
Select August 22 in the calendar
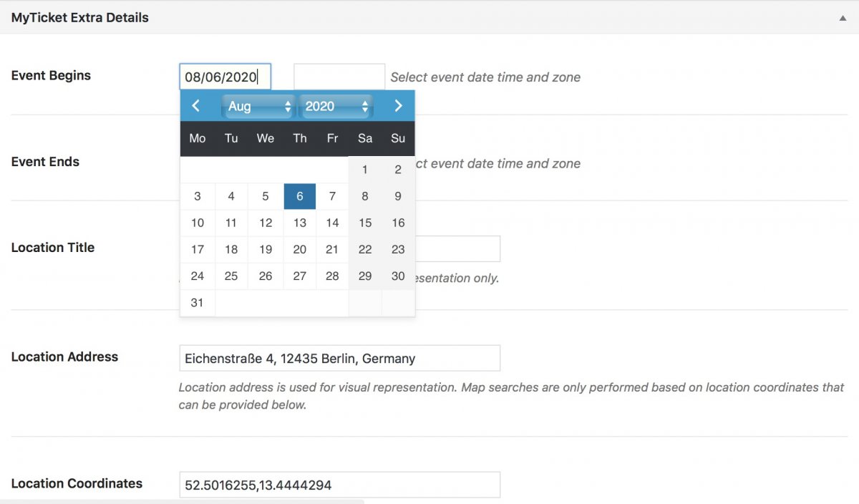364,249
